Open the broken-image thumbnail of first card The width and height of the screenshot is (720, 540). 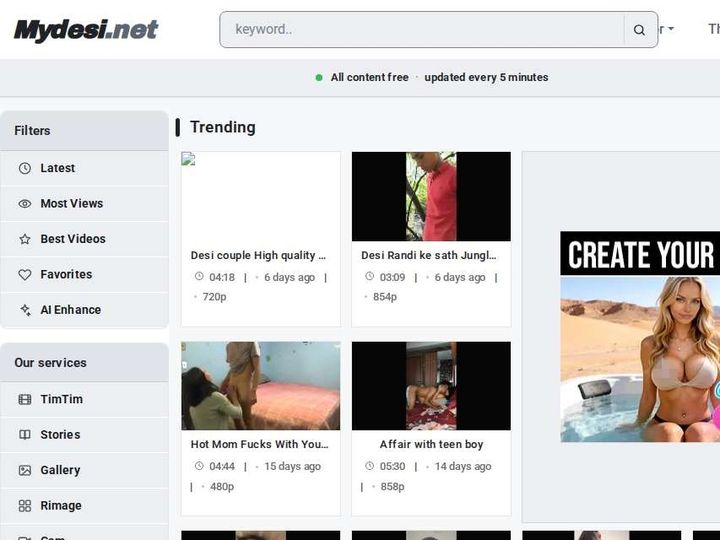pos(261,197)
